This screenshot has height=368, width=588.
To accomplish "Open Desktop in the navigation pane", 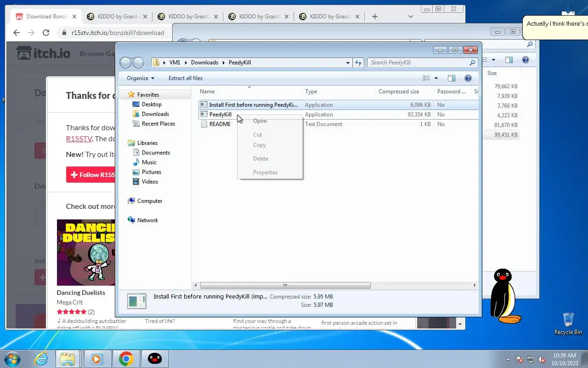I will pyautogui.click(x=152, y=104).
